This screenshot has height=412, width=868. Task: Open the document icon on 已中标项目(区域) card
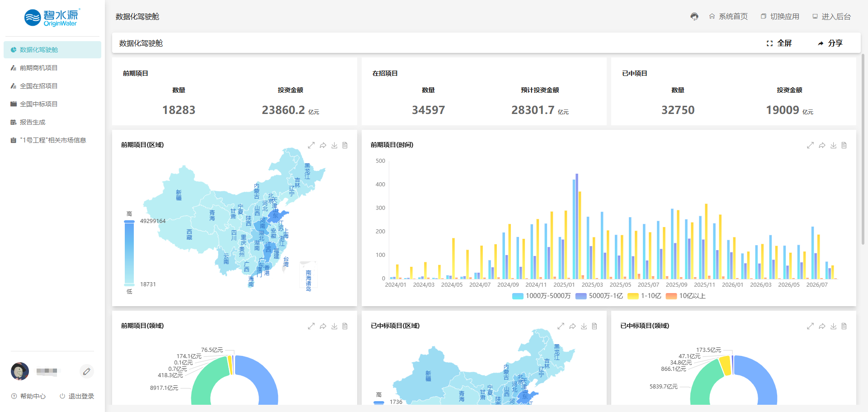tap(594, 326)
